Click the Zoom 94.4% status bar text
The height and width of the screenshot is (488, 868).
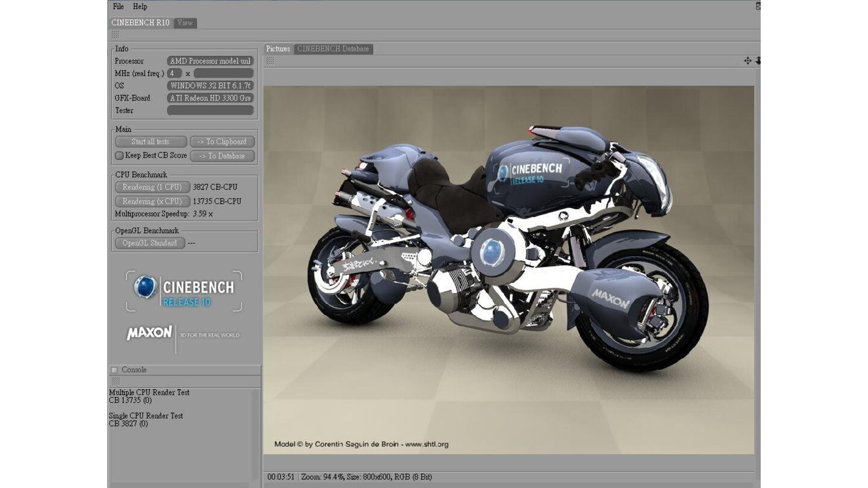tap(322, 477)
